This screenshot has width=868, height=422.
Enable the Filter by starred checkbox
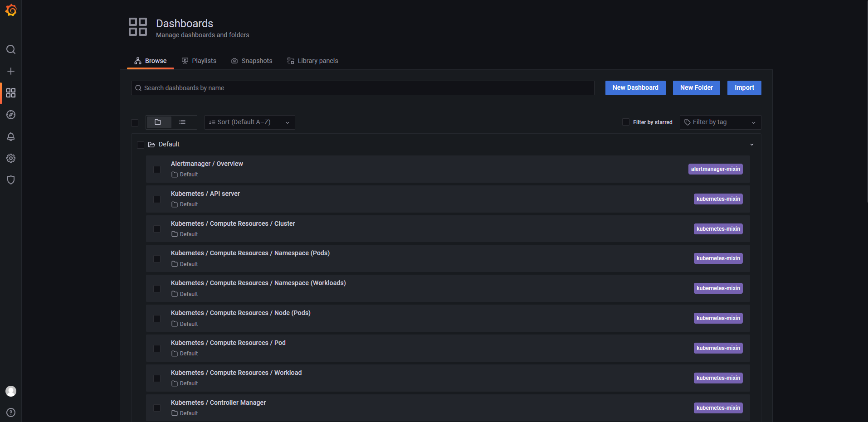point(626,122)
